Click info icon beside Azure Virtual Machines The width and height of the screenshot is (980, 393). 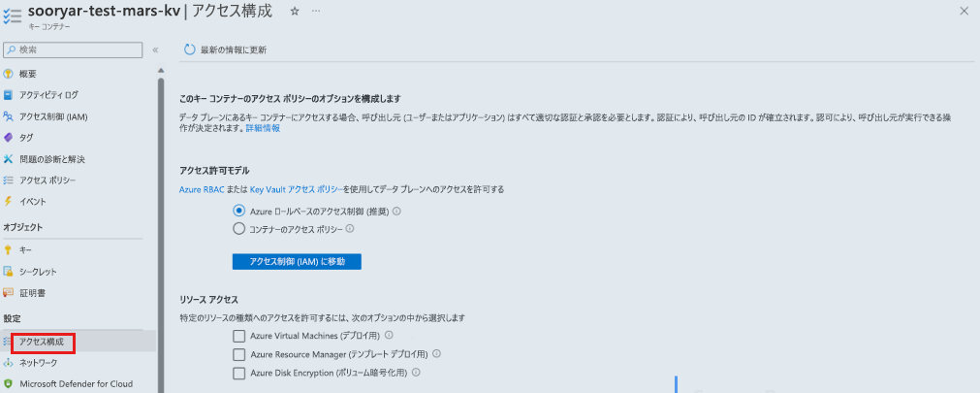coord(388,336)
